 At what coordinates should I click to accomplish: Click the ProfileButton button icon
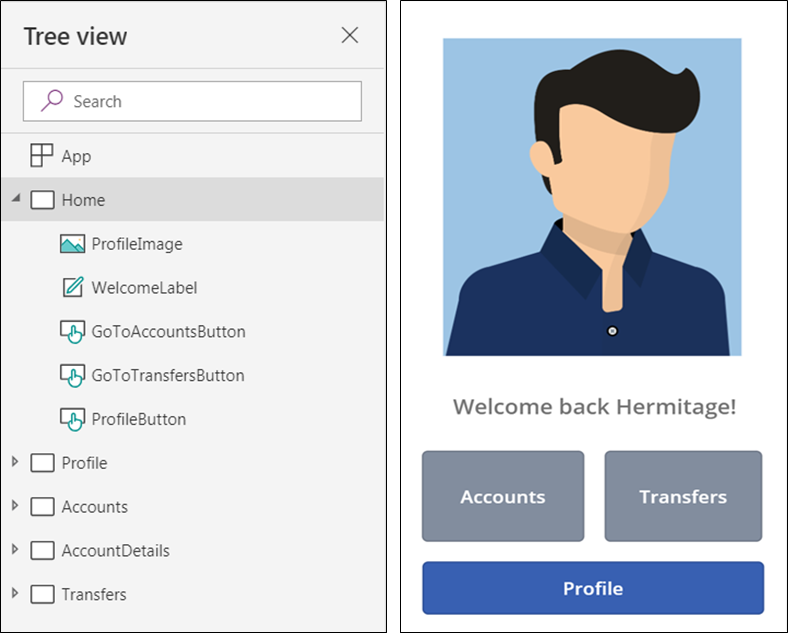pos(72,419)
